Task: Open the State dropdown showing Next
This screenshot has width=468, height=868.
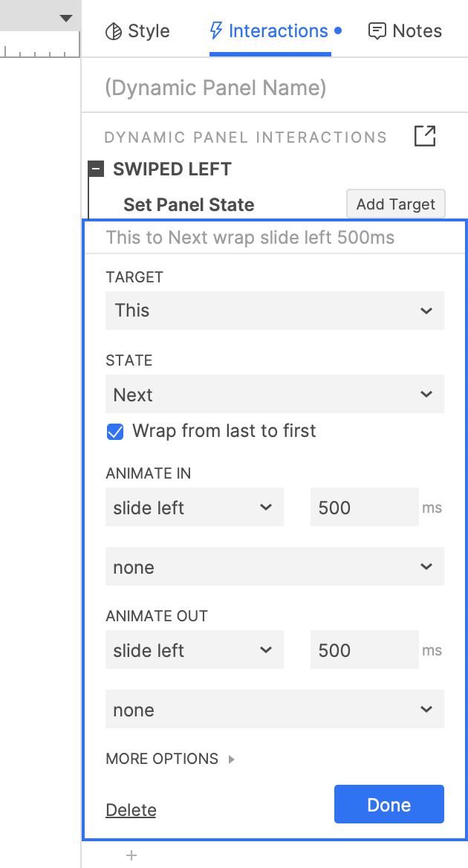Action: (275, 395)
